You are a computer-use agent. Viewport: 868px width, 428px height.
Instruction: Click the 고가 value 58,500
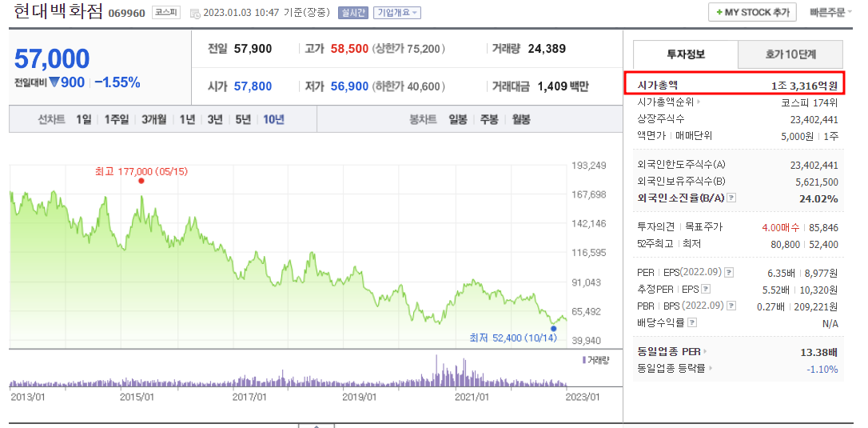point(349,49)
